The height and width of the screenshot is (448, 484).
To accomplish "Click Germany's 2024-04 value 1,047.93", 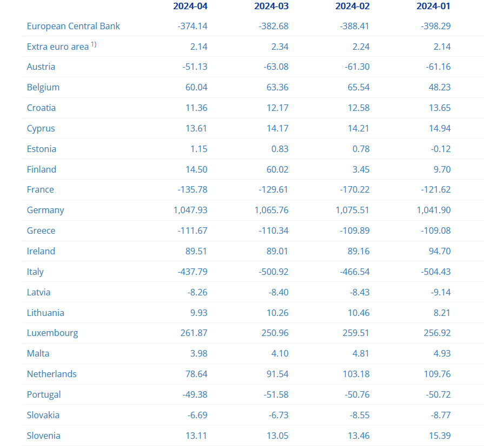I will (x=190, y=210).
